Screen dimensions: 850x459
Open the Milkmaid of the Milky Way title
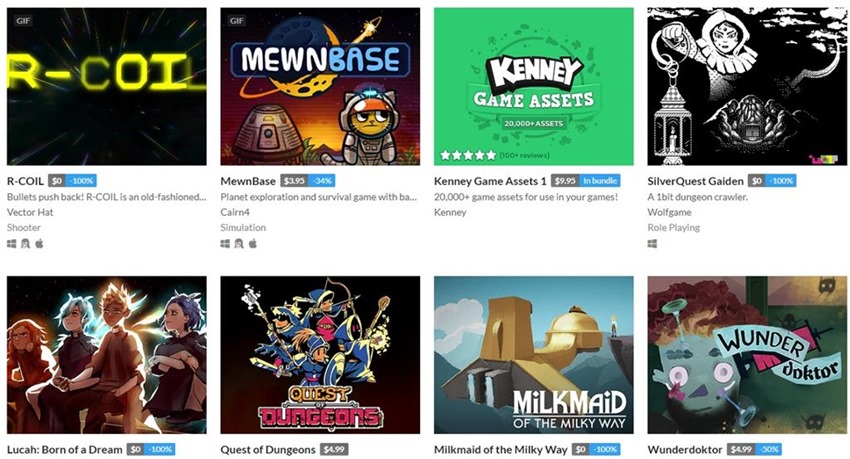[500, 450]
